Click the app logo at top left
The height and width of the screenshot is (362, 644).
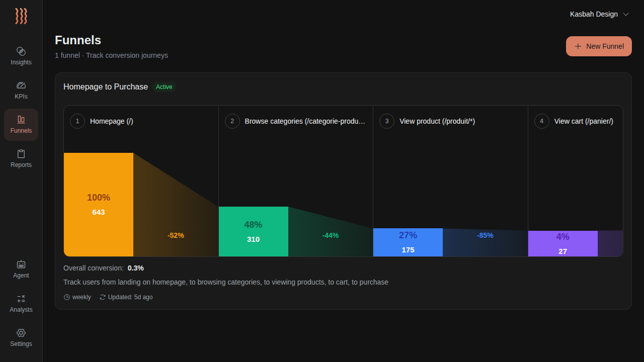click(x=21, y=16)
